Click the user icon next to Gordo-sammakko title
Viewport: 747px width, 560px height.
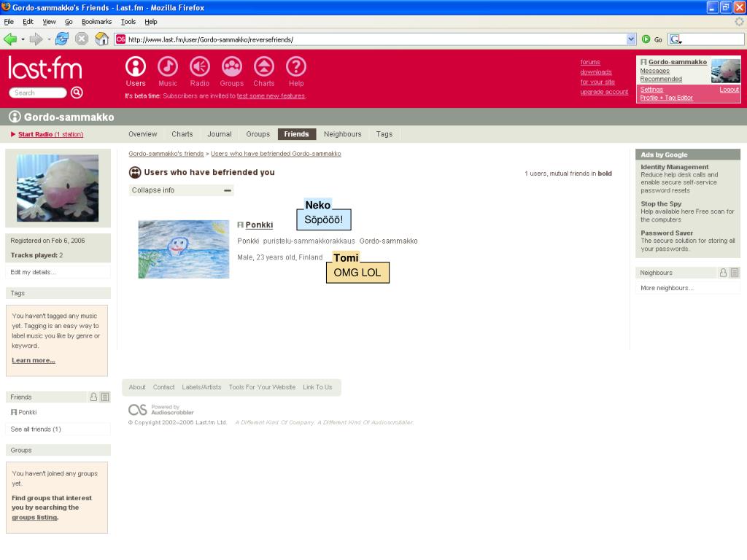pos(15,117)
